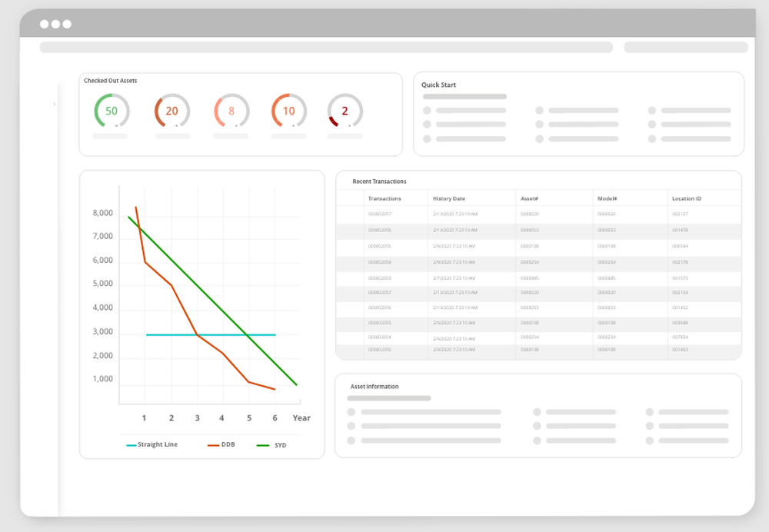This screenshot has height=532, width=769.
Task: Select the brown gauge showing 20
Action: (x=172, y=111)
